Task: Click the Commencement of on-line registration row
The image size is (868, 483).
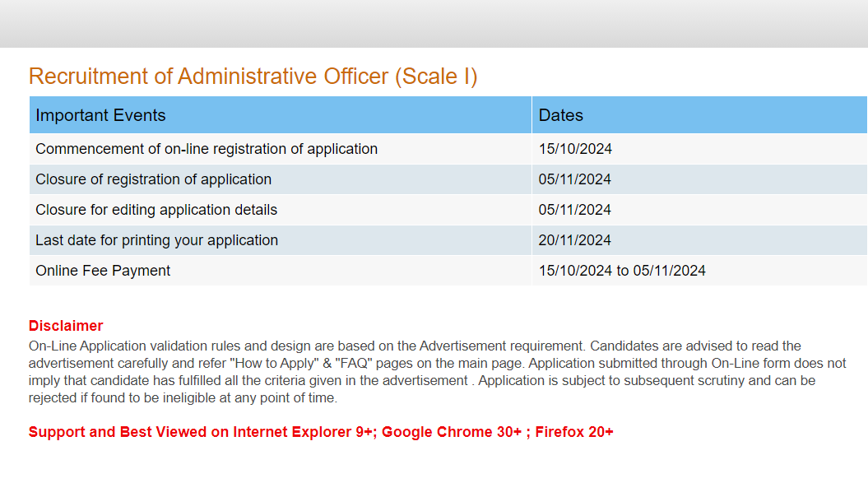Action: coord(206,149)
